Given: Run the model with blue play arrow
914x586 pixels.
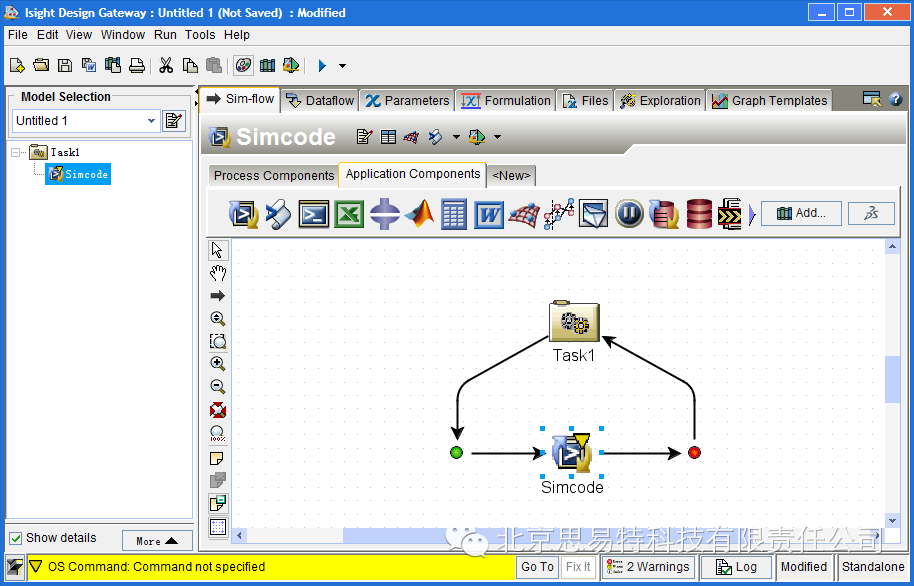Looking at the screenshot, I should pyautogui.click(x=322, y=66).
